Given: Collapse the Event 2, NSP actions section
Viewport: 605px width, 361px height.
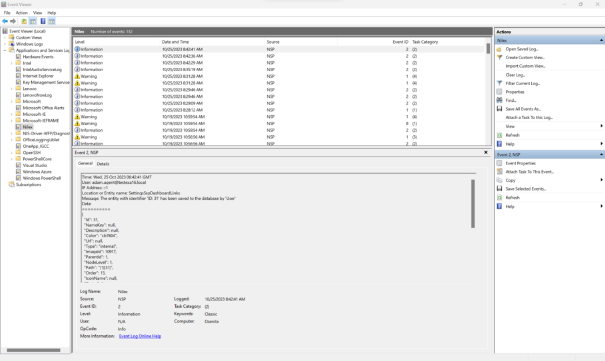Looking at the screenshot, I should point(601,154).
